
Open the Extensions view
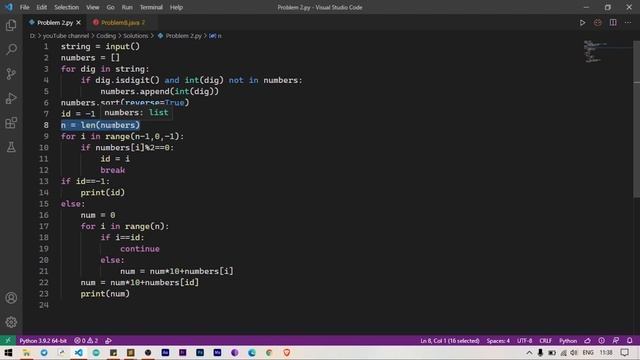(11, 123)
